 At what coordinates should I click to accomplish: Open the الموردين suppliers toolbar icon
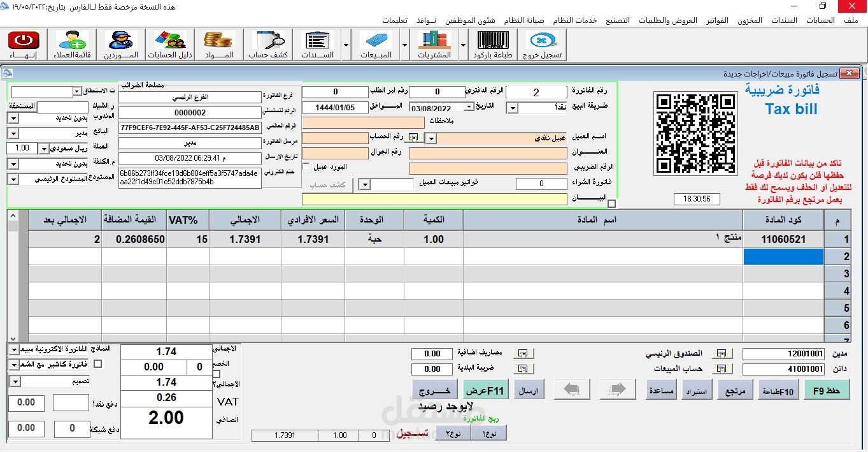point(120,41)
